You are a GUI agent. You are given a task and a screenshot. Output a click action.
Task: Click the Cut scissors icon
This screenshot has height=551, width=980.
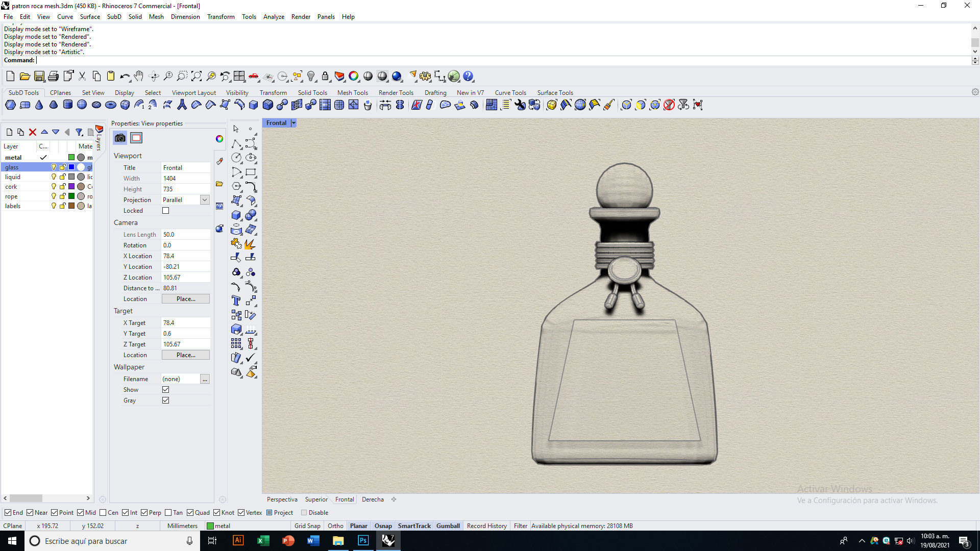pos(82,77)
